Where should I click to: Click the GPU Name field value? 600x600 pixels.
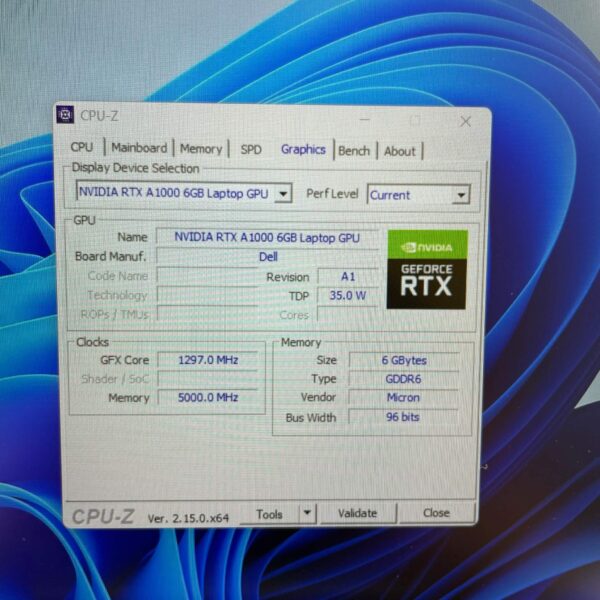(267, 238)
